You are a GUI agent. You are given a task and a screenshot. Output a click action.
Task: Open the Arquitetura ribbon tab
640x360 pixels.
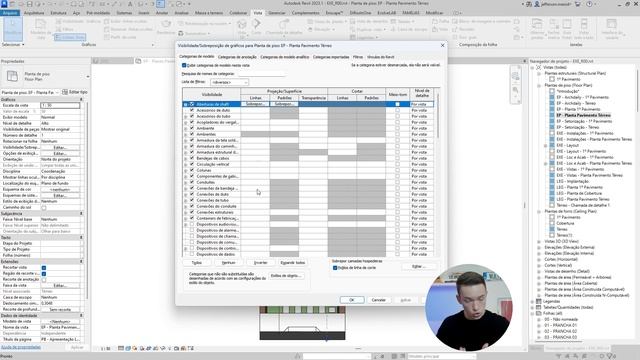pos(34,13)
